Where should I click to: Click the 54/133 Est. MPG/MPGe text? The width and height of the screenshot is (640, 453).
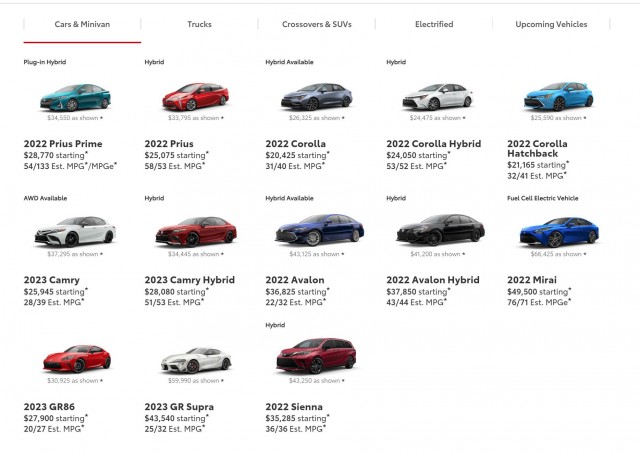pos(70,166)
